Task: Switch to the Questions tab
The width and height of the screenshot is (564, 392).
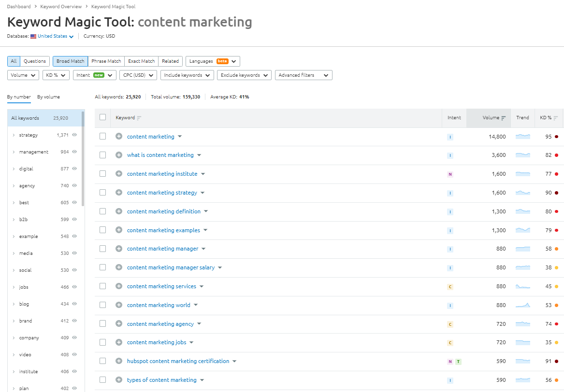Action: 35,61
